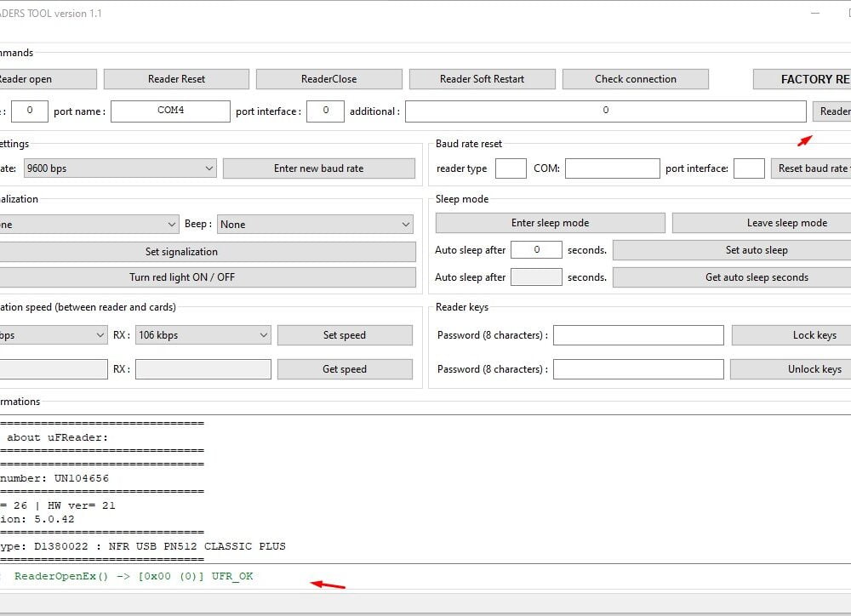The height and width of the screenshot is (616, 851).
Task: Click the Set signalization button
Action: coord(208,252)
